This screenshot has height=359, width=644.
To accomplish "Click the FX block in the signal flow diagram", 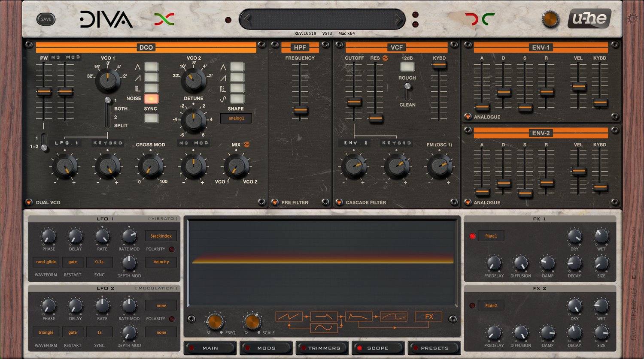I will tap(428, 317).
